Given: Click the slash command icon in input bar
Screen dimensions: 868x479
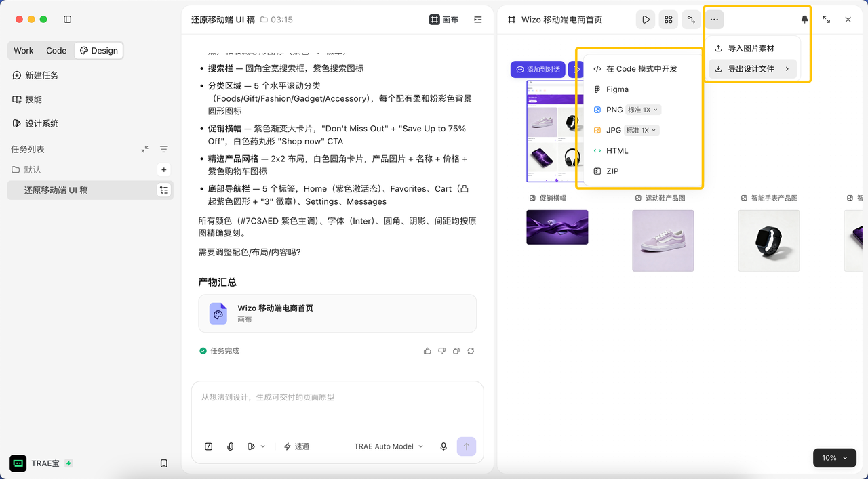Looking at the screenshot, I should [209, 446].
